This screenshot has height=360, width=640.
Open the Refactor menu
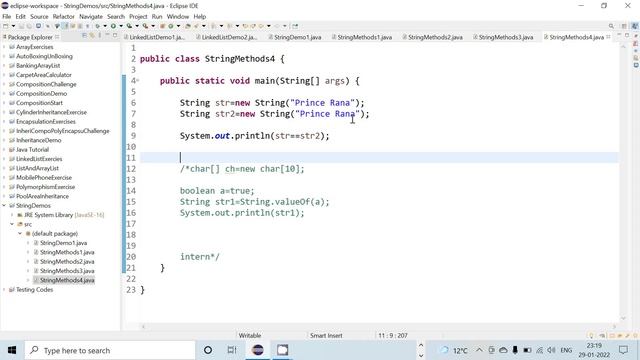tap(64, 16)
